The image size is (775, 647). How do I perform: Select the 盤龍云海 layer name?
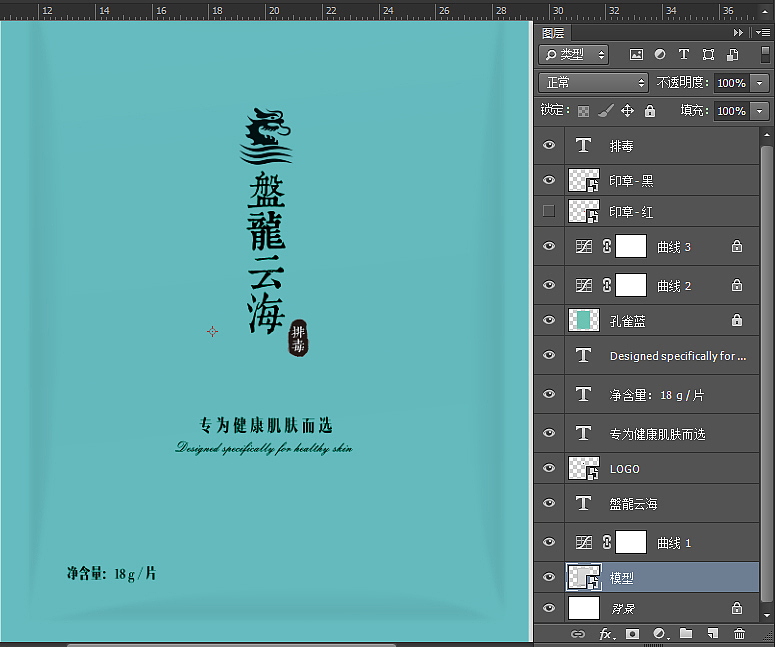point(633,504)
